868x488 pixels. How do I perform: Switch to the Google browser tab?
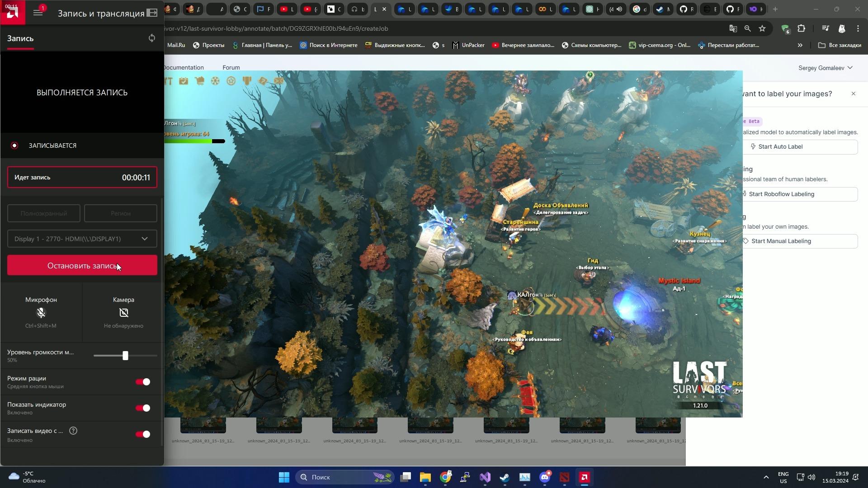click(639, 9)
